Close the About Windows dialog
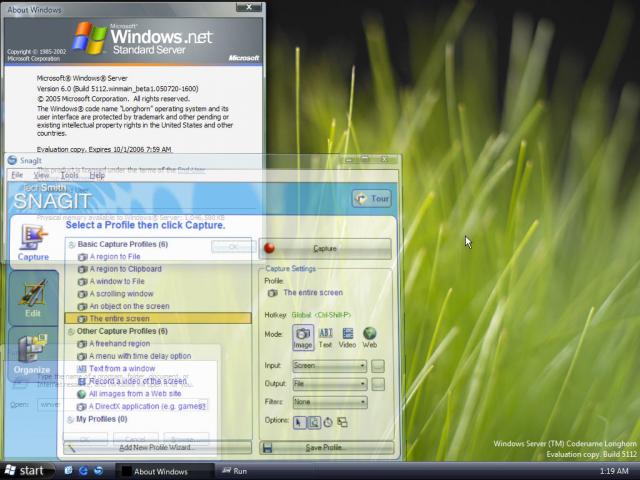 point(249,7)
